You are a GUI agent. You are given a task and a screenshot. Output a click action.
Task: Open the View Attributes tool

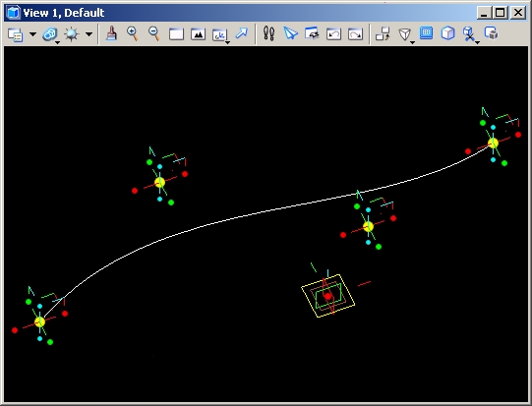click(16, 34)
